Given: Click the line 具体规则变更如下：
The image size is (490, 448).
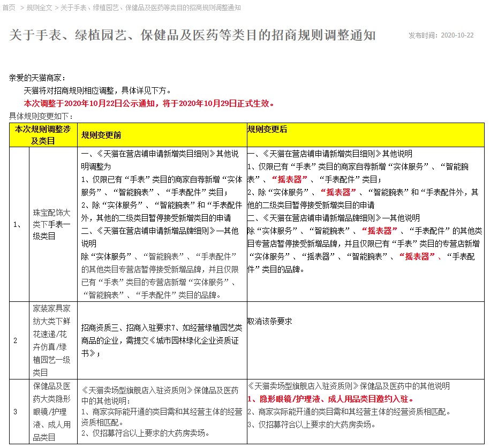Looking at the screenshot, I should click(41, 116).
